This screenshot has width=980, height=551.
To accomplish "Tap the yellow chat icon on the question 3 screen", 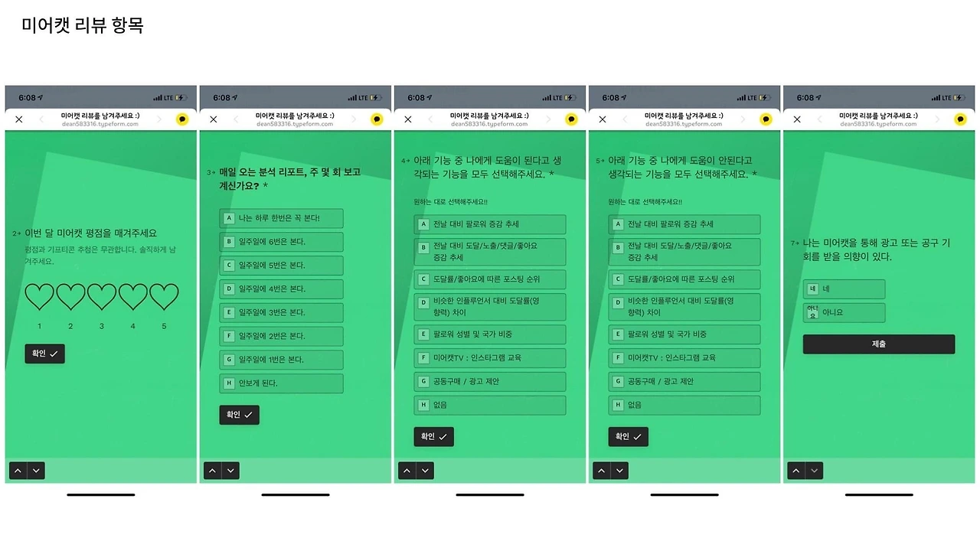I will (x=377, y=119).
